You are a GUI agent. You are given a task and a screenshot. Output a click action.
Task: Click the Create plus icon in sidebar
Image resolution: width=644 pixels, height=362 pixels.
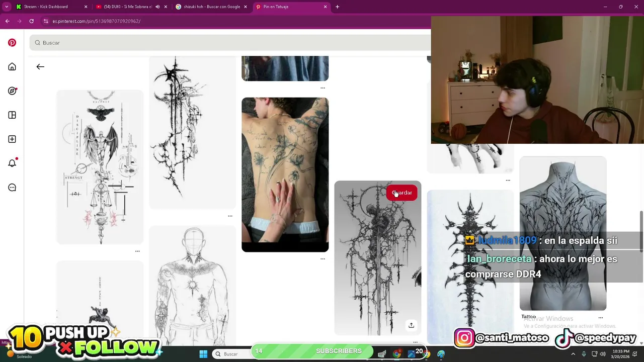tap(12, 139)
